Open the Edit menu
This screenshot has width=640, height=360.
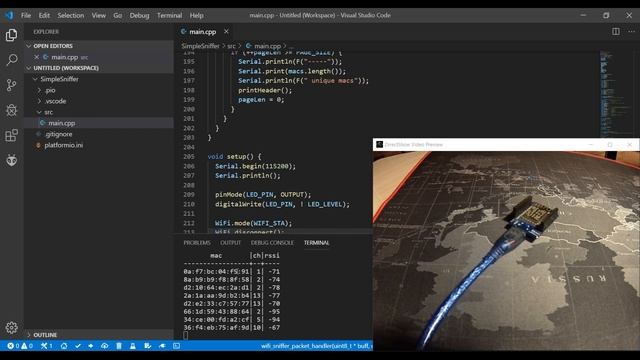point(44,15)
